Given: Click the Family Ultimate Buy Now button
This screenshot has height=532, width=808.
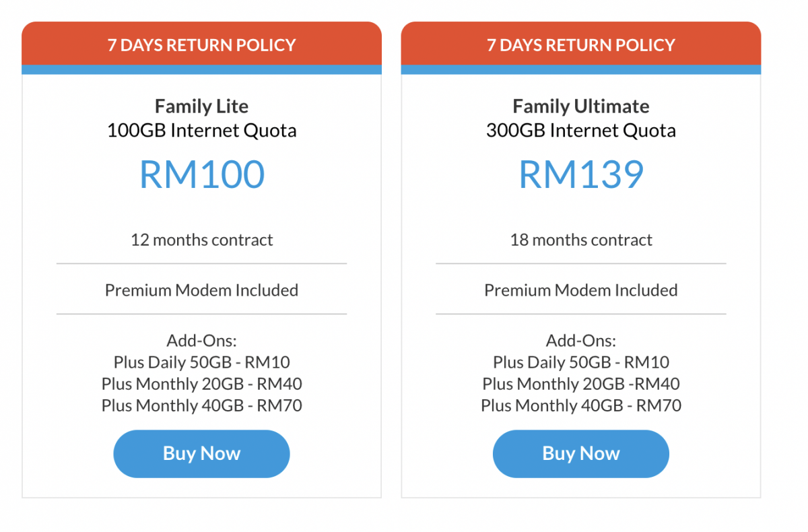Looking at the screenshot, I should (580, 453).
